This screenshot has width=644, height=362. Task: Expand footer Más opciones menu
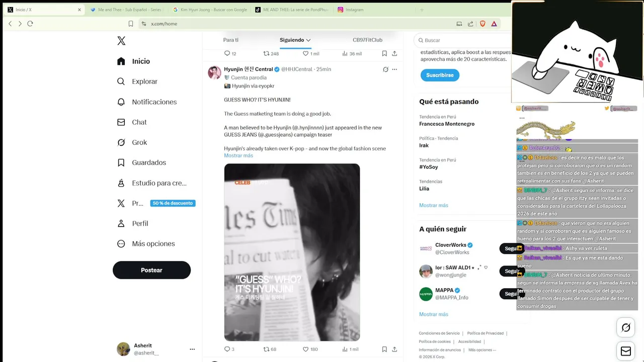pyautogui.click(x=482, y=350)
